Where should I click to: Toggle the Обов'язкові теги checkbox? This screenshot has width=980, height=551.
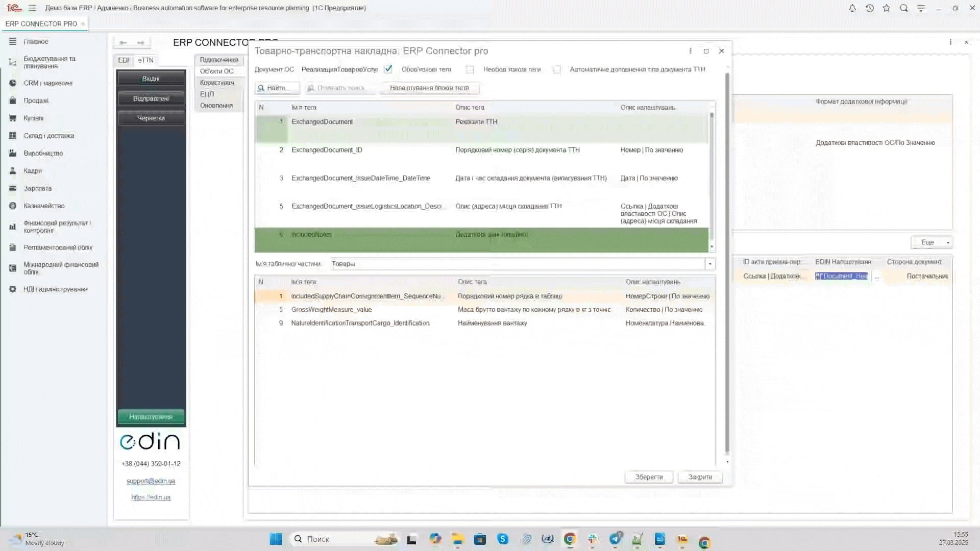click(x=388, y=69)
